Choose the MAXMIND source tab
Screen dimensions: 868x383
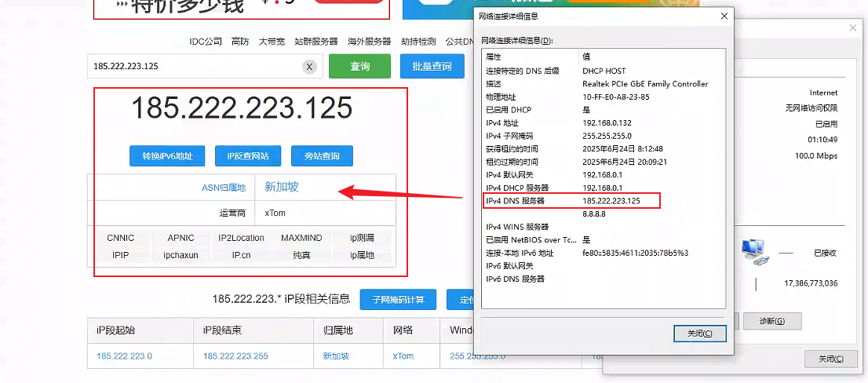301,238
